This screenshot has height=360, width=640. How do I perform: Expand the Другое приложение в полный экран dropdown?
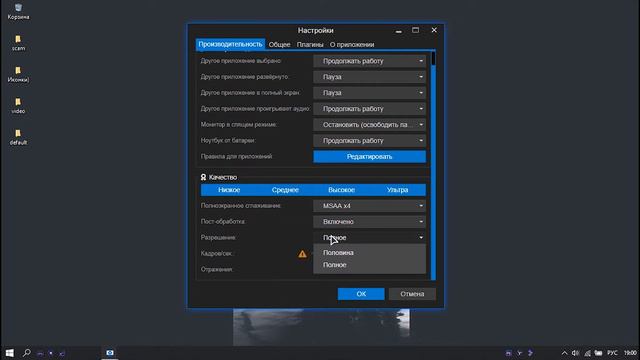369,93
